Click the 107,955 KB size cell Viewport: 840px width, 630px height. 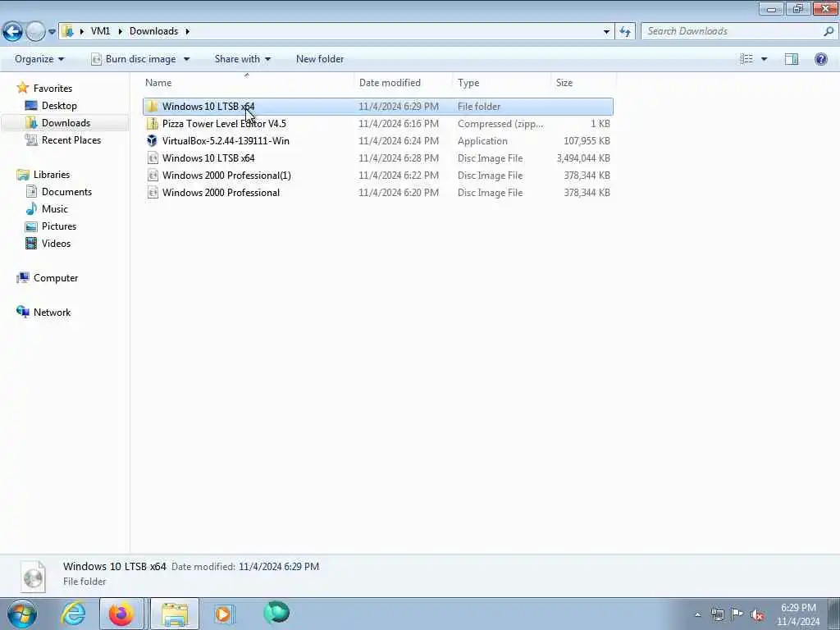pyautogui.click(x=587, y=141)
